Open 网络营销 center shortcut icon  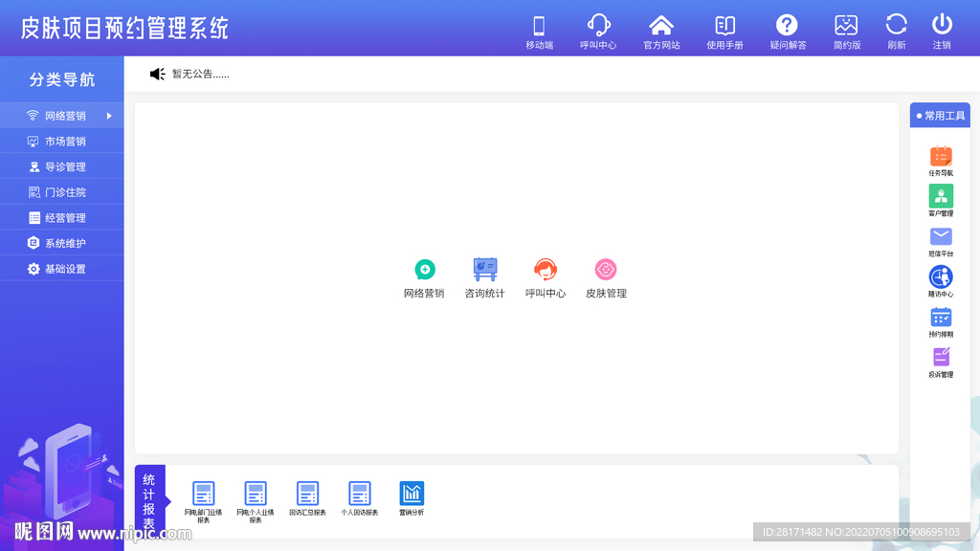tap(424, 269)
